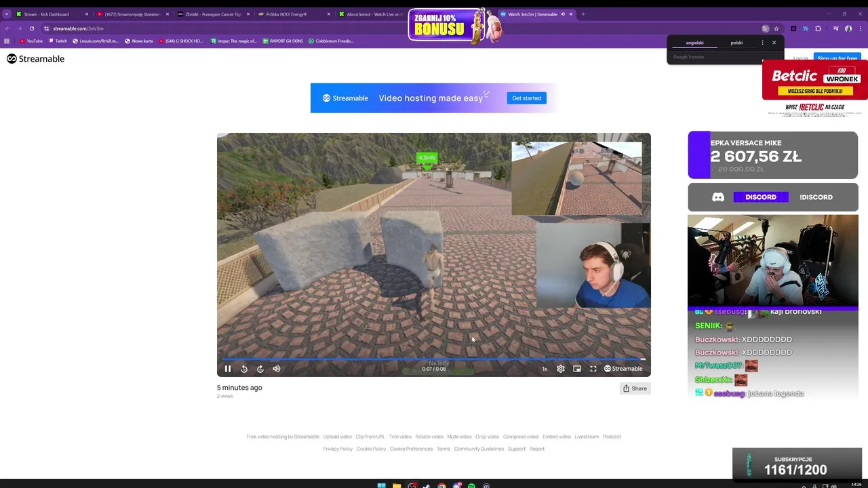868x488 pixels.
Task: Close the Google Translate popup
Action: pos(774,43)
